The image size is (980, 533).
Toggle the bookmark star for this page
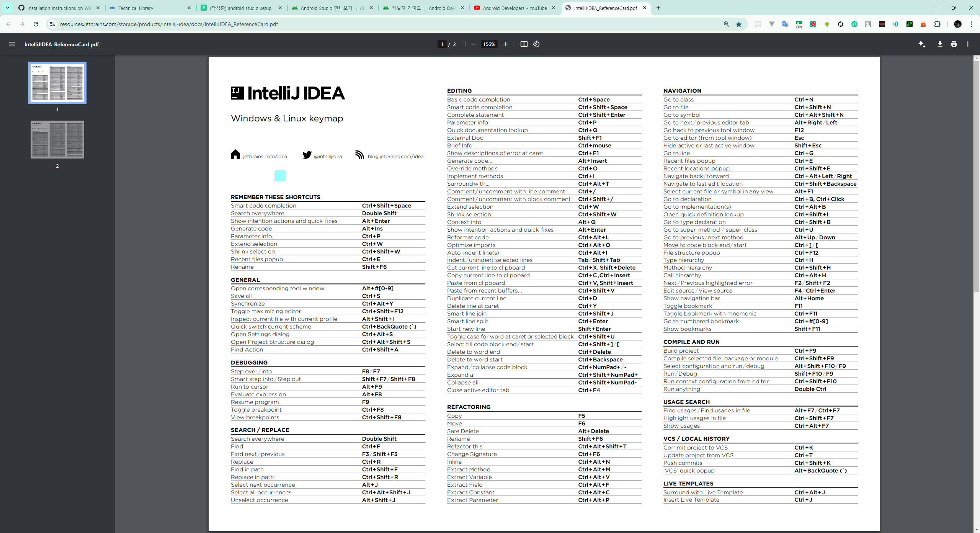point(738,24)
